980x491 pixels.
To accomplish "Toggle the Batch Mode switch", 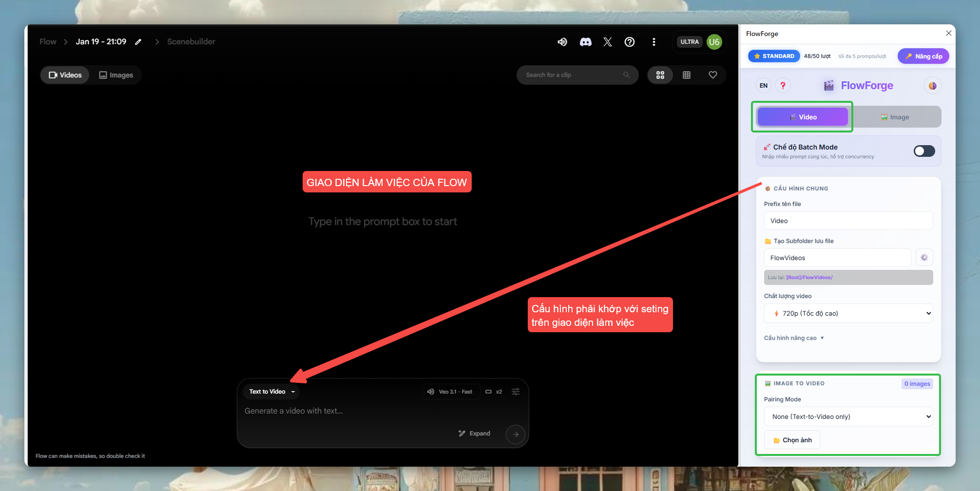I will (924, 151).
